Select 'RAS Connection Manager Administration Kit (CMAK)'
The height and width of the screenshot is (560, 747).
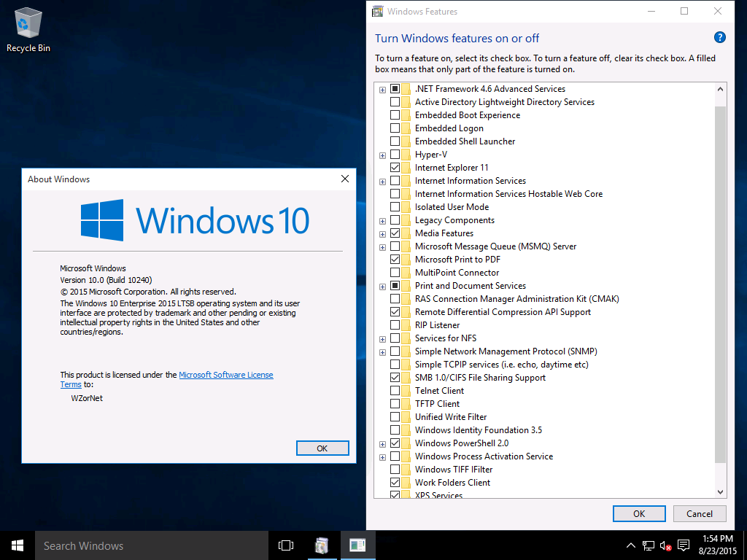[517, 299]
